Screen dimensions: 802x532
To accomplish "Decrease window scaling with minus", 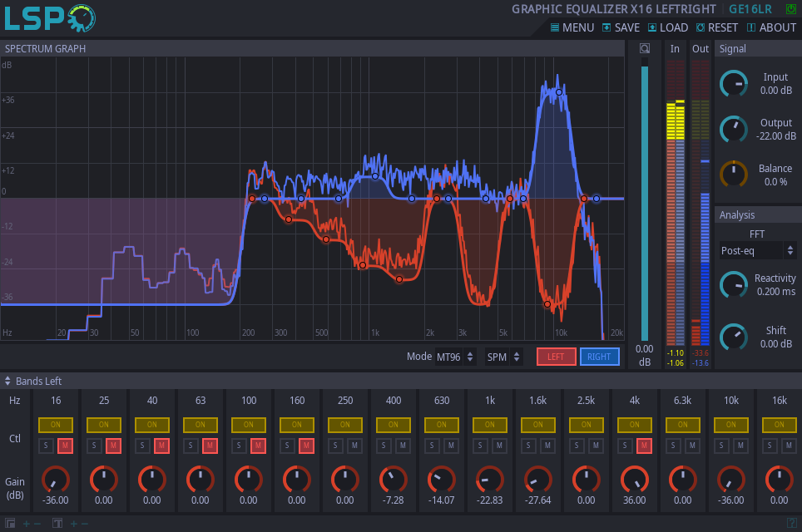I will point(37,524).
